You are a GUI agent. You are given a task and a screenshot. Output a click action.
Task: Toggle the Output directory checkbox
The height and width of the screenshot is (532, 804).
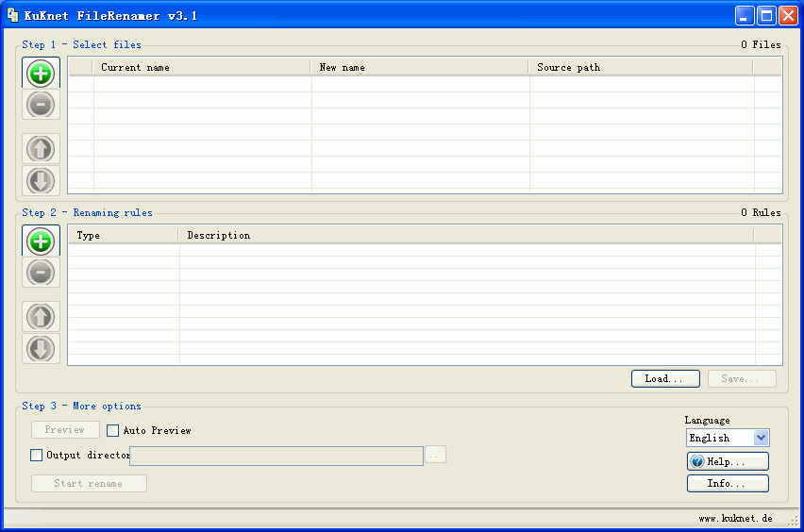pos(37,455)
